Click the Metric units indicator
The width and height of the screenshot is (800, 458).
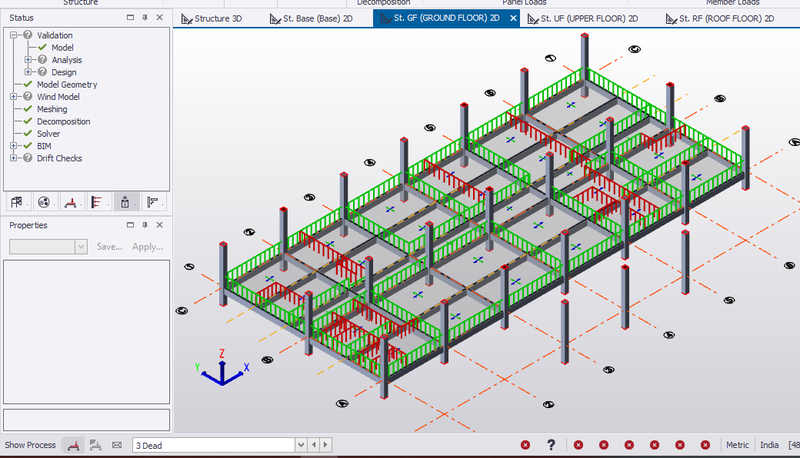click(x=738, y=445)
